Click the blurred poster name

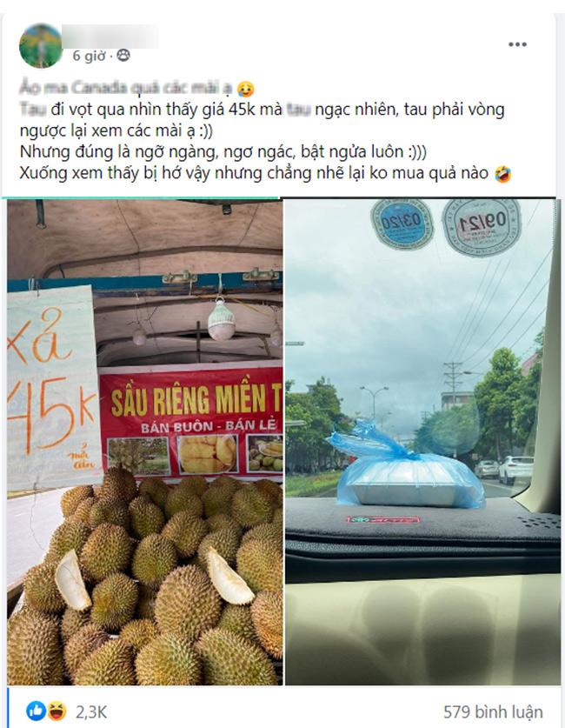click(110, 37)
